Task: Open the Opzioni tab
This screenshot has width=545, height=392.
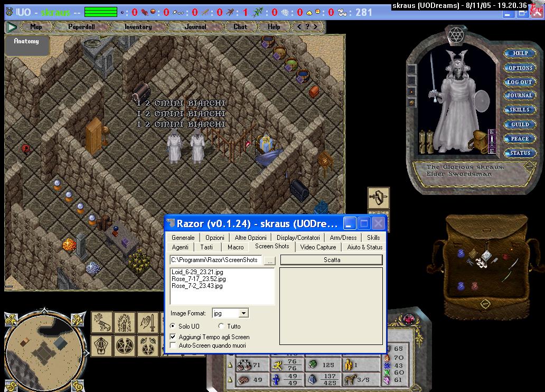Action: click(x=215, y=238)
